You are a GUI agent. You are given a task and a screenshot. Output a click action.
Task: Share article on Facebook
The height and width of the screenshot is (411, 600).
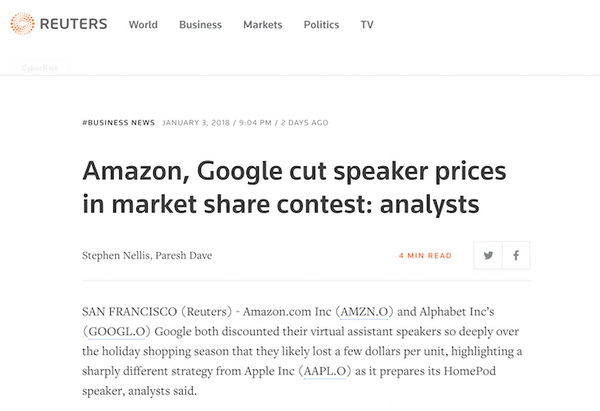(516, 255)
